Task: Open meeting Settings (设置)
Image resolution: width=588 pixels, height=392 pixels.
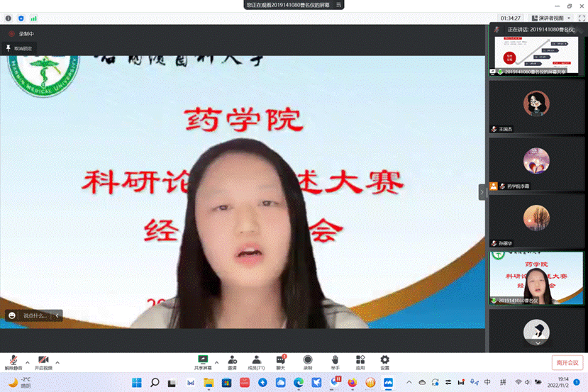Action: coord(384,360)
